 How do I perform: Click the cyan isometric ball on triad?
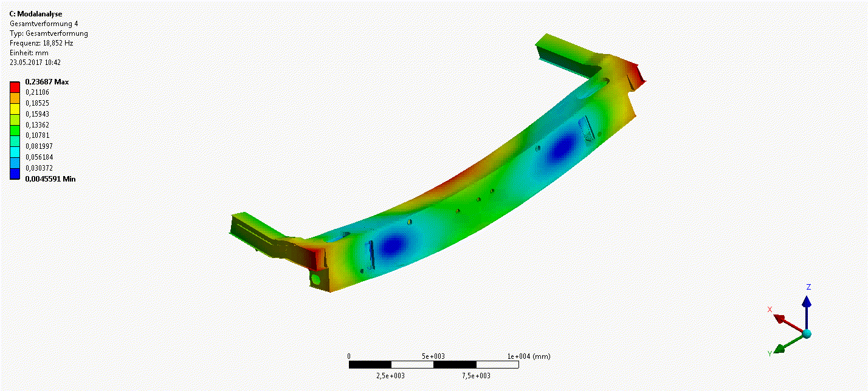(807, 333)
